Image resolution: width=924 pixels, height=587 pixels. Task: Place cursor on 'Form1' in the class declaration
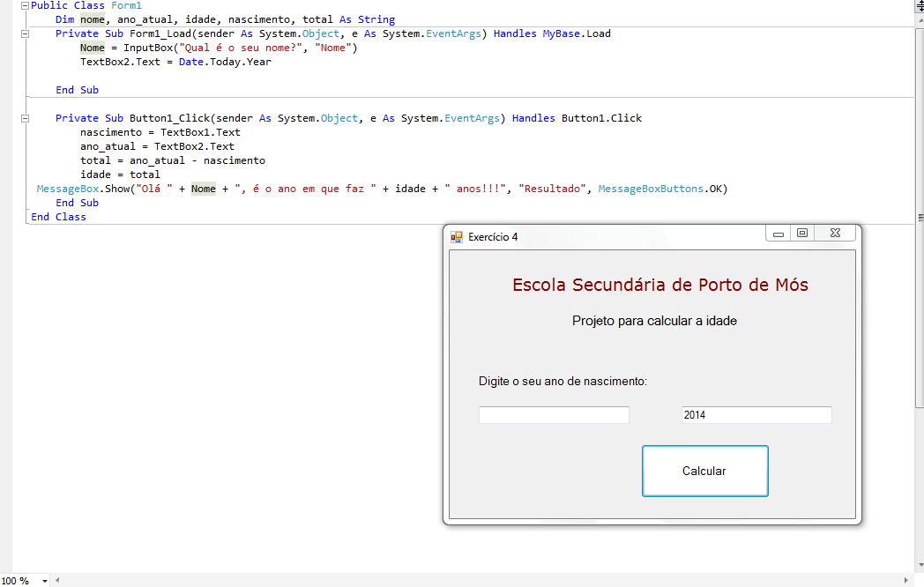point(126,5)
